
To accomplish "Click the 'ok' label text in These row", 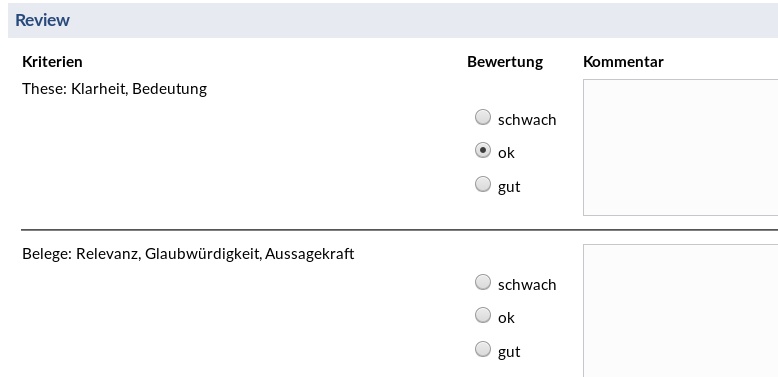I will point(506,153).
